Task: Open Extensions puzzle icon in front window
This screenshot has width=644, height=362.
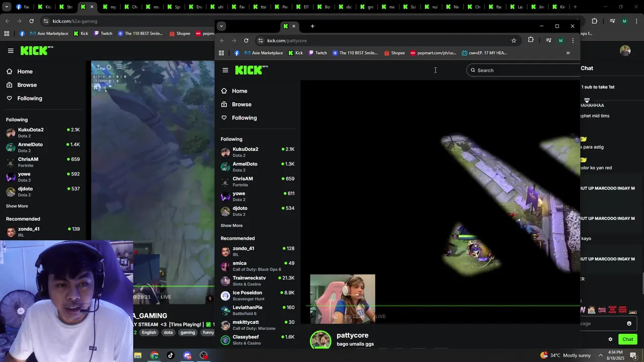Action: point(531,40)
